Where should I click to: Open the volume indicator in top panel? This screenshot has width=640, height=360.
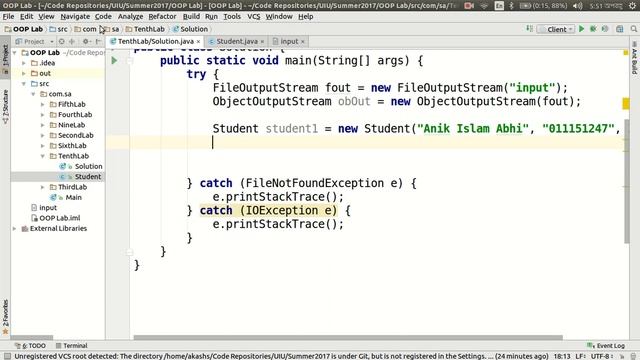pyautogui.click(x=577, y=6)
